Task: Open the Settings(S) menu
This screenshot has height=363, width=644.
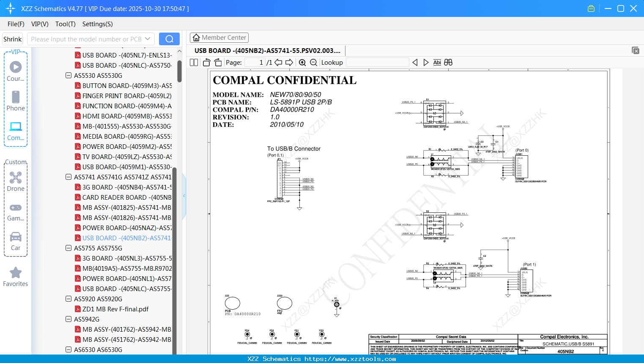Action: (98, 24)
